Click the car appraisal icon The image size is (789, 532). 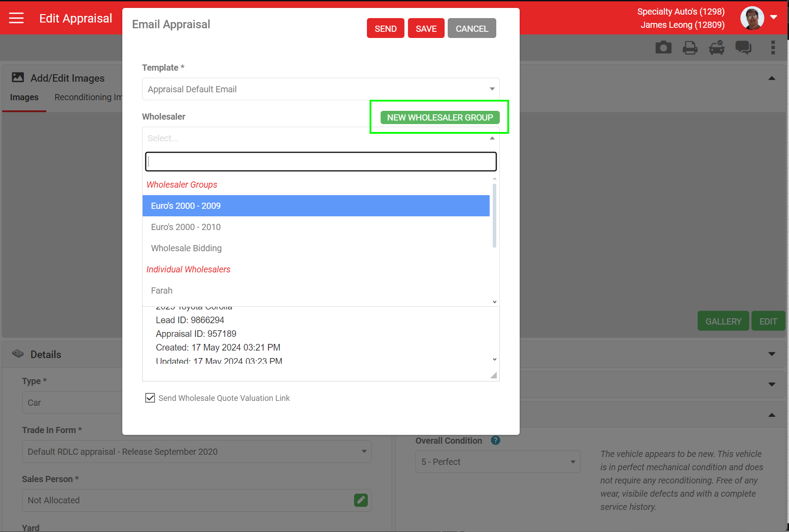pos(717,47)
